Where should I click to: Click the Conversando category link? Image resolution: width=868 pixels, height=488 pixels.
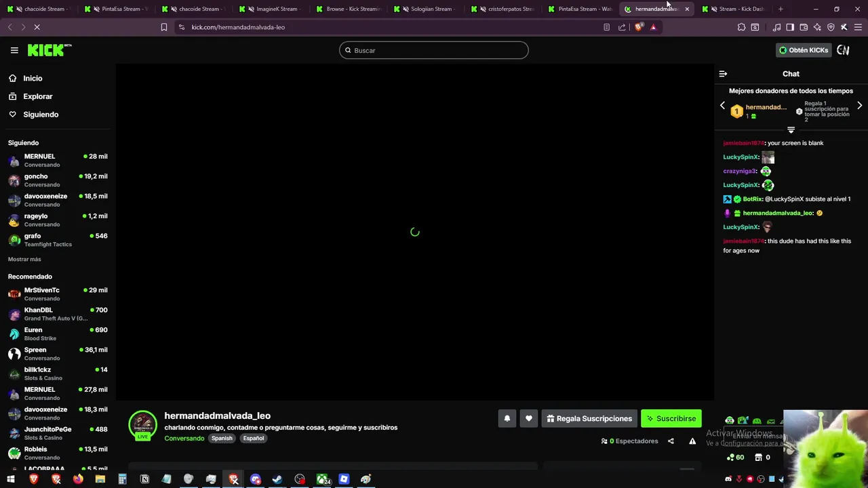pyautogui.click(x=184, y=439)
